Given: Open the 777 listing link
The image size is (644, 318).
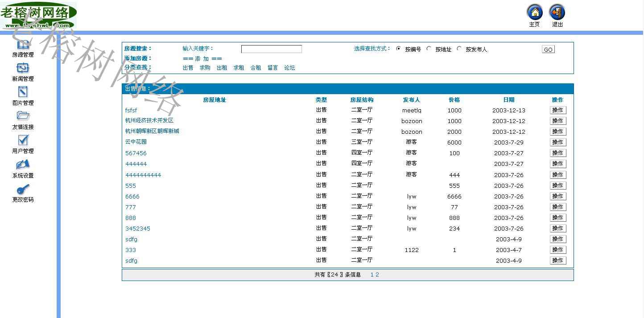Looking at the screenshot, I should click(131, 207).
